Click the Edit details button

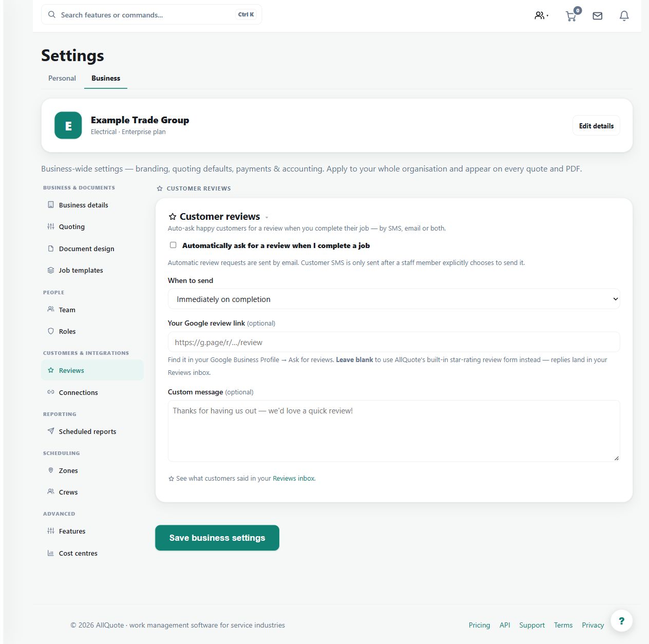coord(596,126)
